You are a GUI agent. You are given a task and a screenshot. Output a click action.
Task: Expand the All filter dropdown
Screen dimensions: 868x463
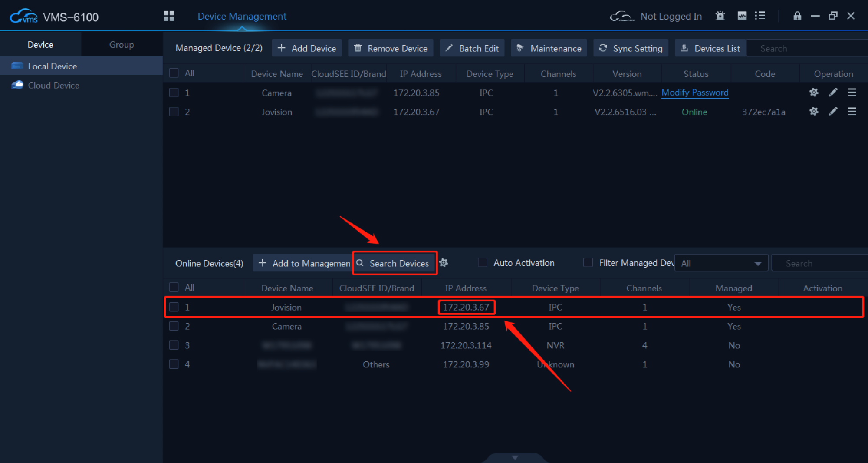coord(721,263)
